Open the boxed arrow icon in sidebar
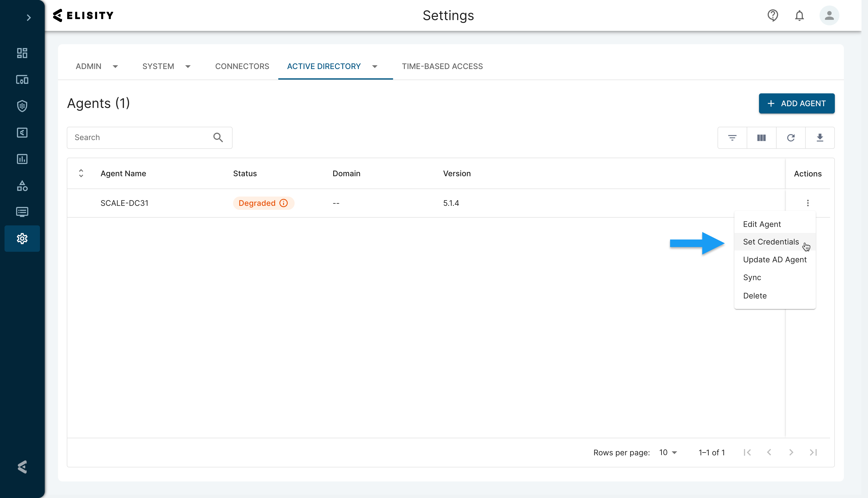The width and height of the screenshot is (868, 498). 22,133
